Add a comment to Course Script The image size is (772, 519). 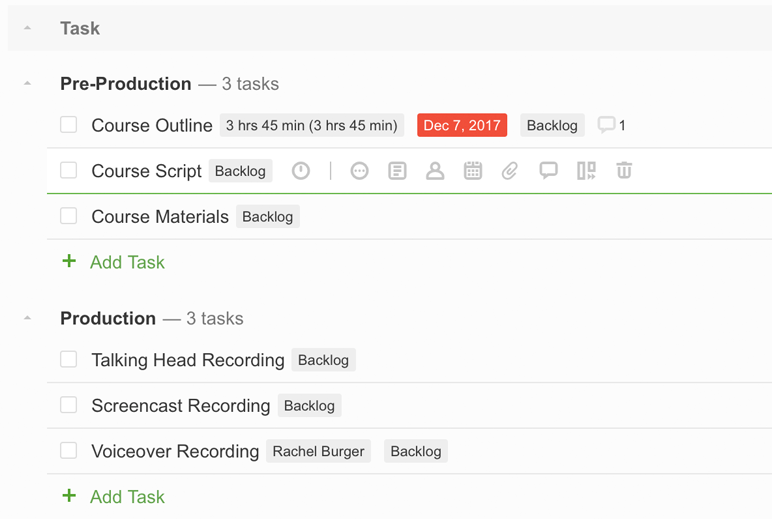[x=548, y=171]
